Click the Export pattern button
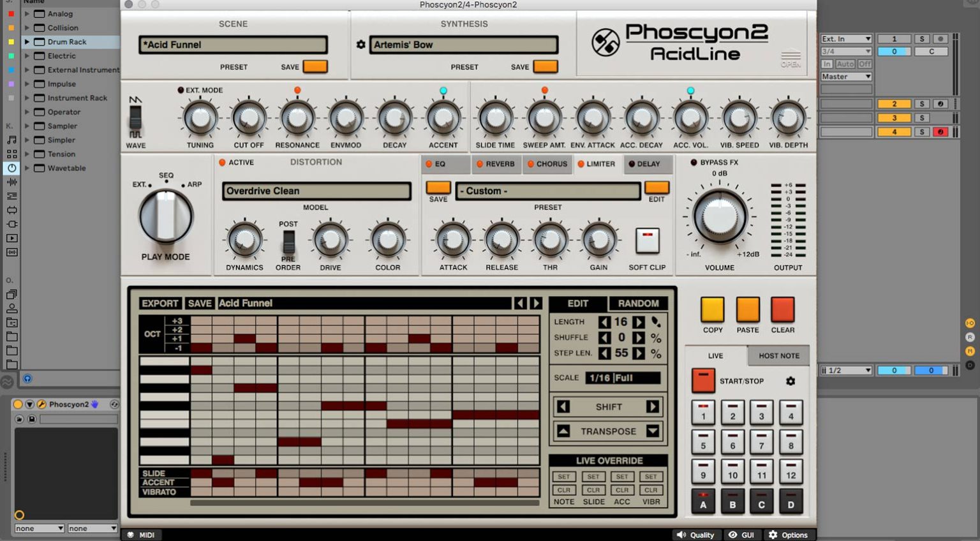This screenshot has width=980, height=541. pos(160,303)
